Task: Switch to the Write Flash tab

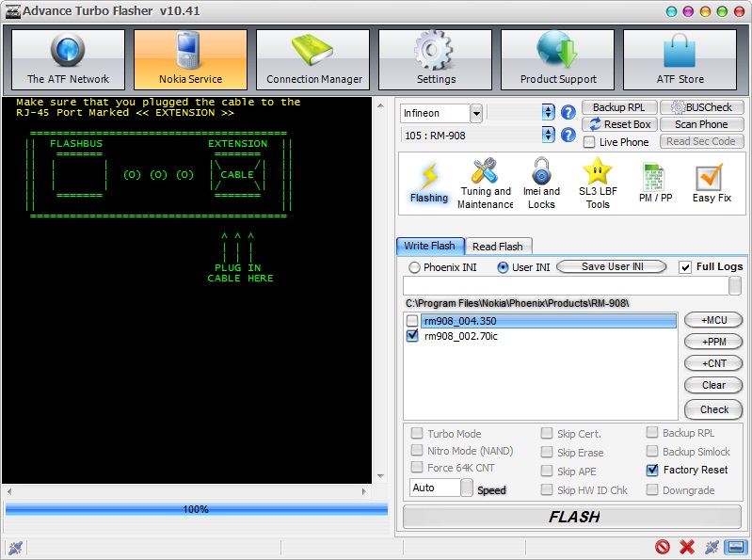Action: point(430,246)
